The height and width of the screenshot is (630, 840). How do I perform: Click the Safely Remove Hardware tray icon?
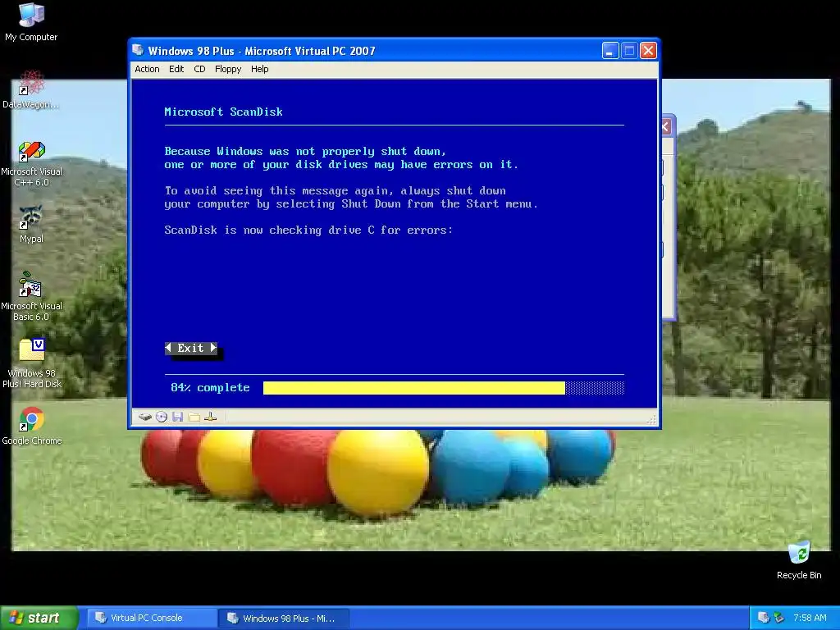click(779, 618)
